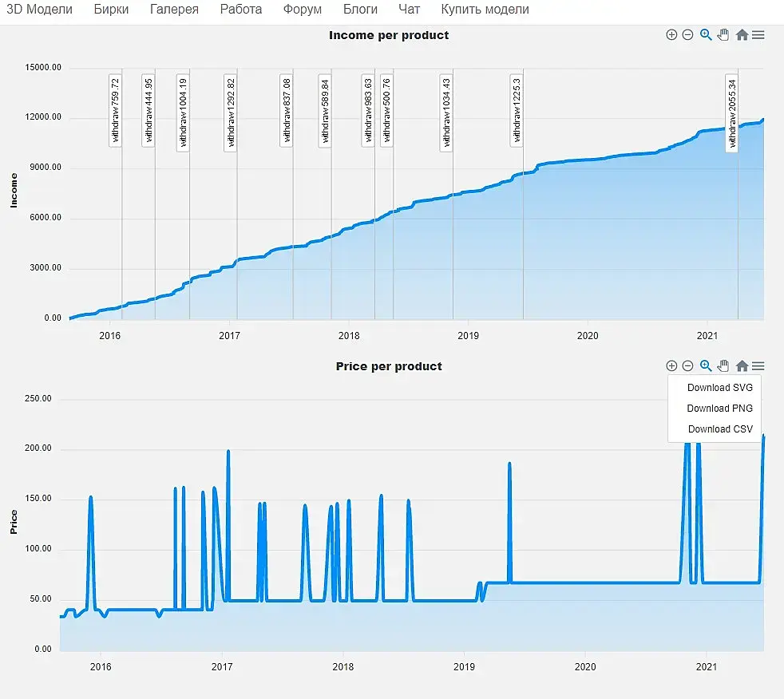Select the withdraw1292.82 annotation marker
Viewport: 784px width, 699px height.
pos(230,113)
